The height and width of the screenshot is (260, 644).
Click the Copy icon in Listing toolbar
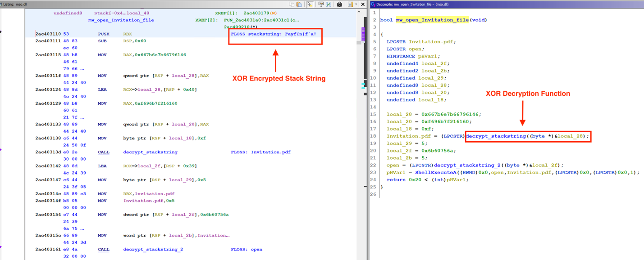292,4
